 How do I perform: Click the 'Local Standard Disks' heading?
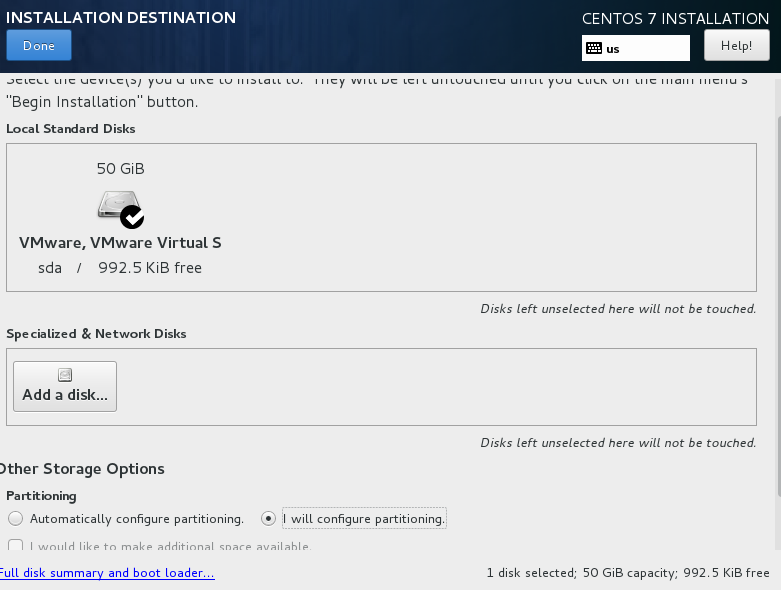click(71, 129)
